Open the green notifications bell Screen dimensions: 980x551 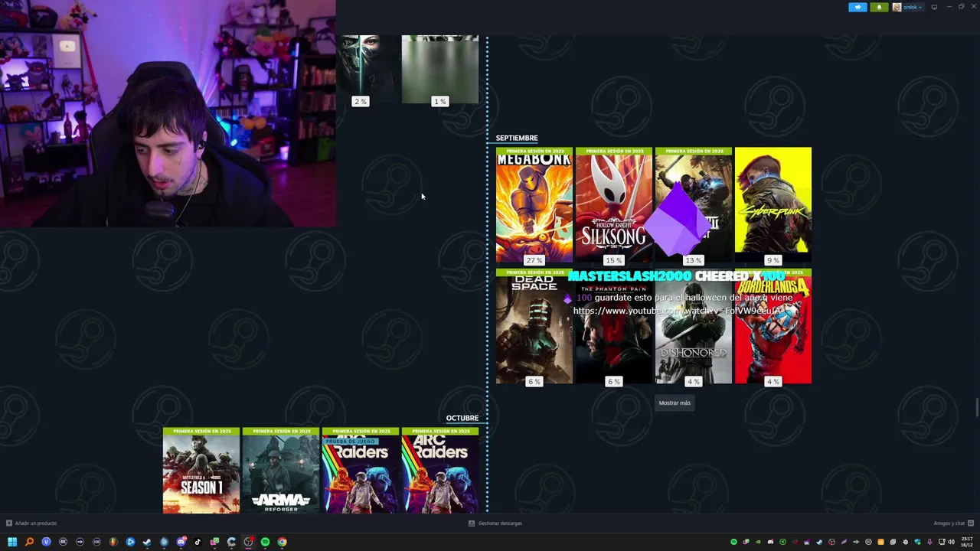click(879, 7)
